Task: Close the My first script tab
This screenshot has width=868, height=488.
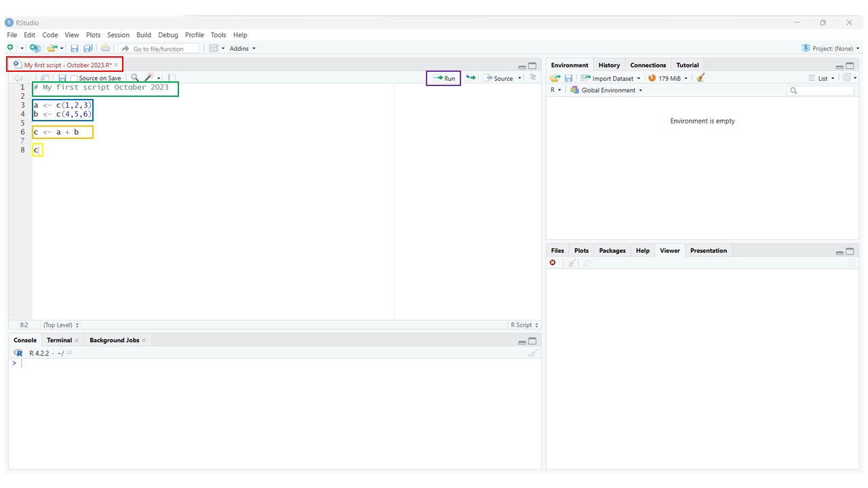Action: [116, 64]
